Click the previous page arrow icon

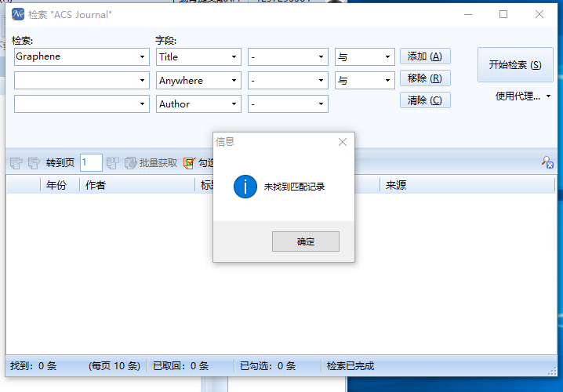pos(16,163)
